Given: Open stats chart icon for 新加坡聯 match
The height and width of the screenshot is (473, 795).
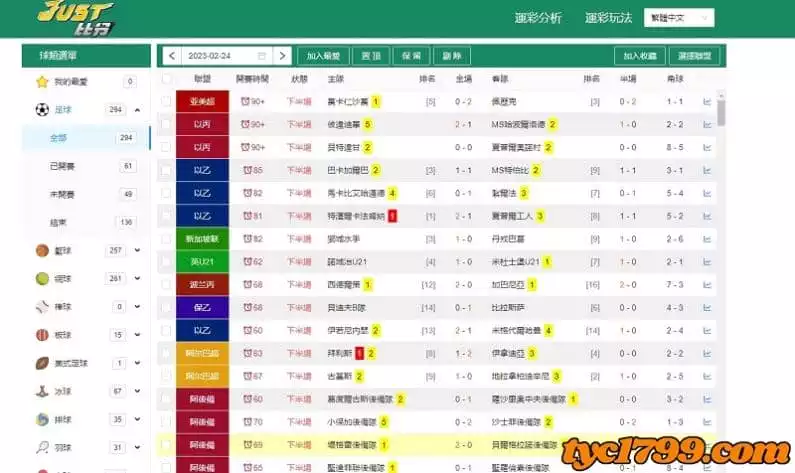Looking at the screenshot, I should (707, 239).
